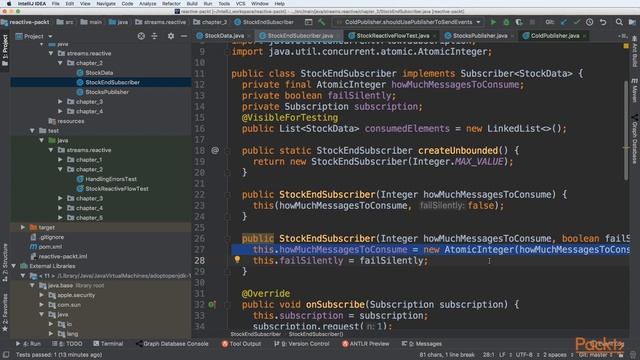Screen dimensions: 640x360
Task: Open Version Control tool window
Action: click(x=302, y=344)
